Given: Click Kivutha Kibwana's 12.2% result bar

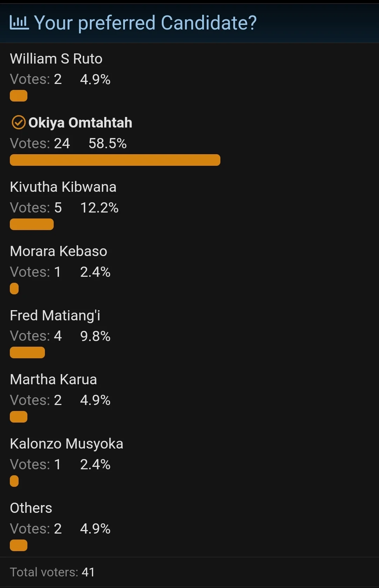Looking at the screenshot, I should [32, 224].
